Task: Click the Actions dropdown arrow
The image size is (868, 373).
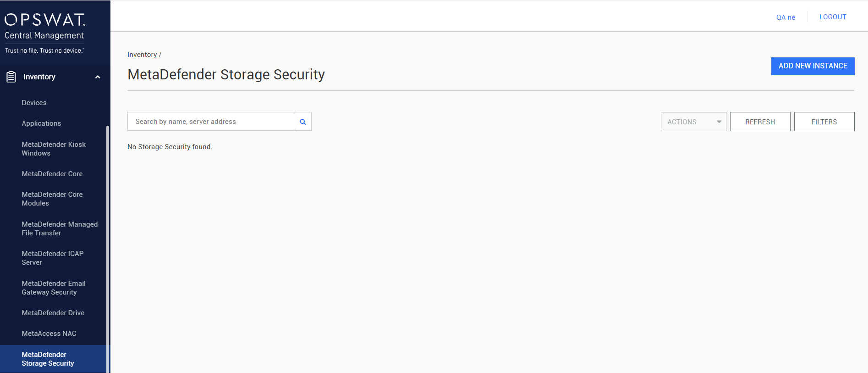Action: pos(719,122)
